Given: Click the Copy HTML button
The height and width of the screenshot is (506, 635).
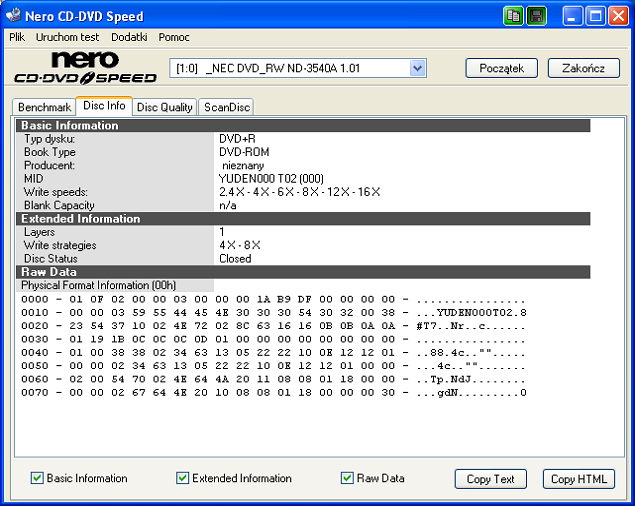Looking at the screenshot, I should (x=579, y=479).
